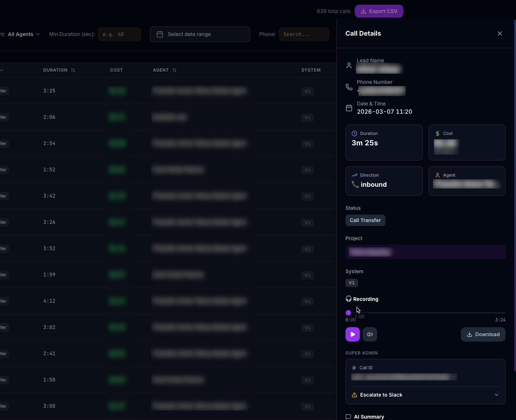The image size is (516, 420).
Task: Select the row with duration 3:02
Action: point(168,327)
